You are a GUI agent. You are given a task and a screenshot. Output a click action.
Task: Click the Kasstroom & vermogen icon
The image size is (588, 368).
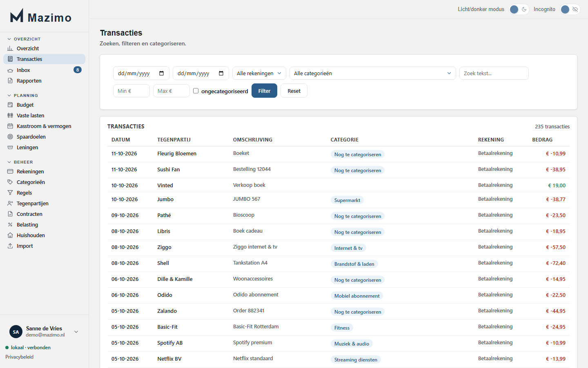coord(10,126)
